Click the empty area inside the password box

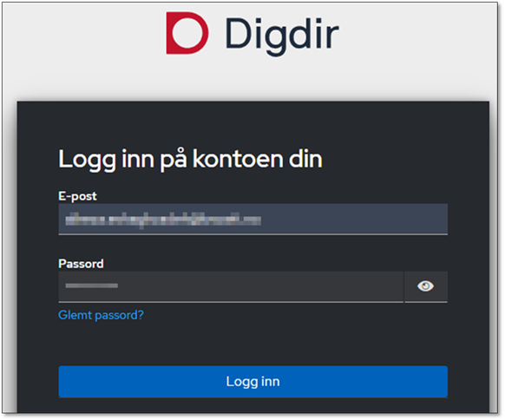(258, 286)
